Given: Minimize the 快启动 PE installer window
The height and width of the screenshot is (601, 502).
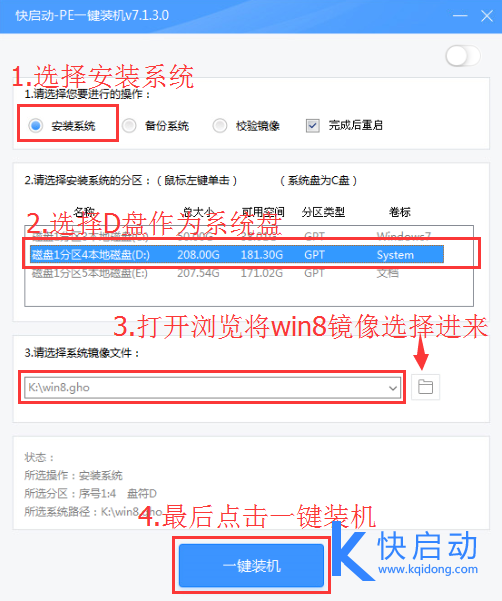Looking at the screenshot, I should click(460, 16).
